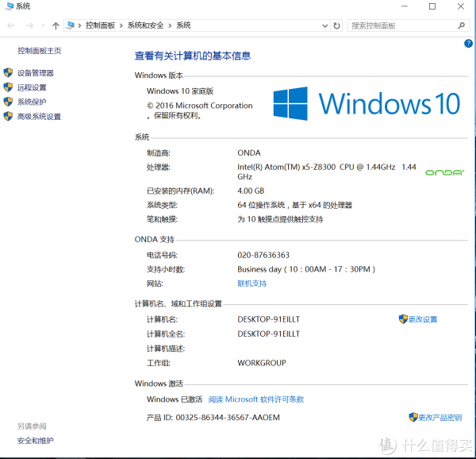The image size is (476, 459).
Task: Refresh the page with the refresh icon
Action: [336, 25]
